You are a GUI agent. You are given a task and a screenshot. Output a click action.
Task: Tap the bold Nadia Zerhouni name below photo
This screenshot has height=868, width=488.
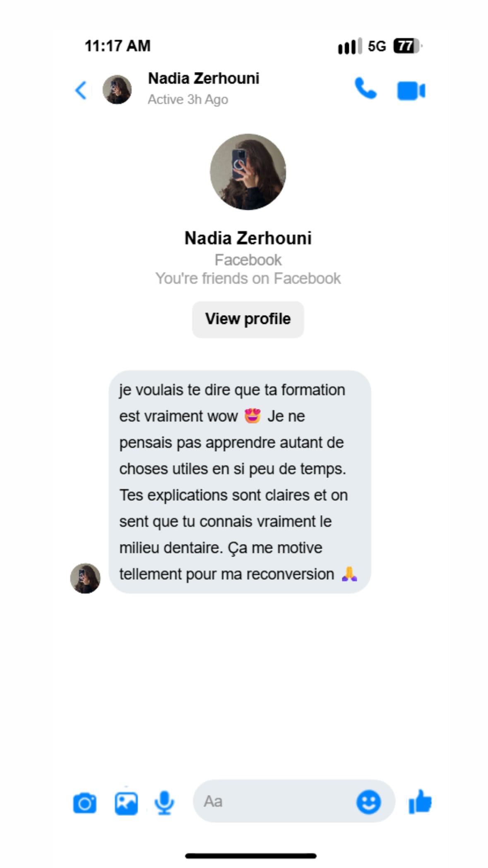tap(248, 239)
